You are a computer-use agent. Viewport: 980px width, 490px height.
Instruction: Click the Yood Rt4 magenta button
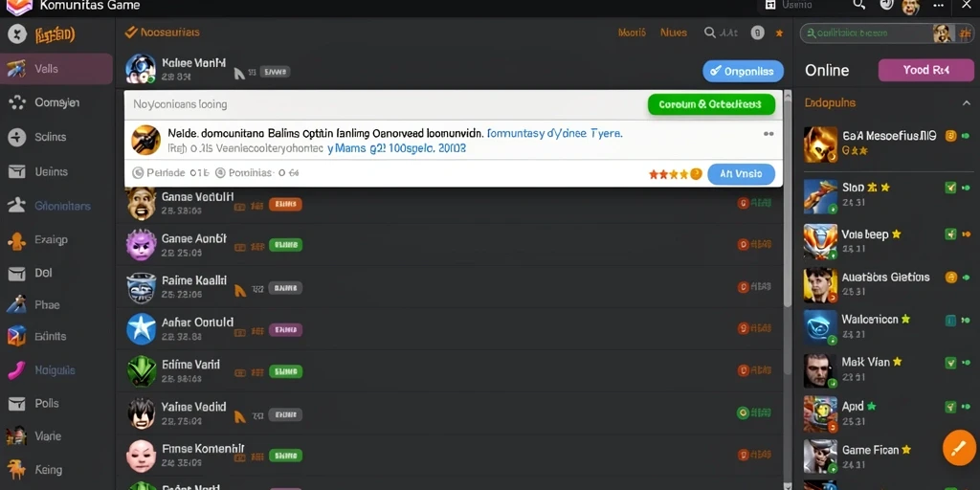(x=925, y=70)
